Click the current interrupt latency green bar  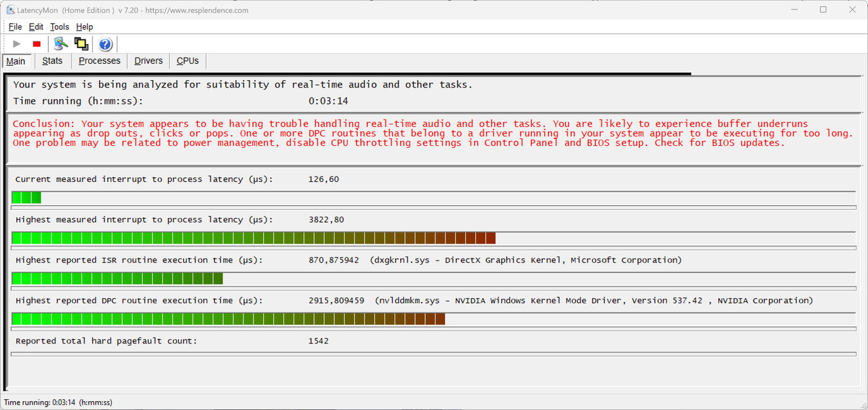[x=26, y=198]
